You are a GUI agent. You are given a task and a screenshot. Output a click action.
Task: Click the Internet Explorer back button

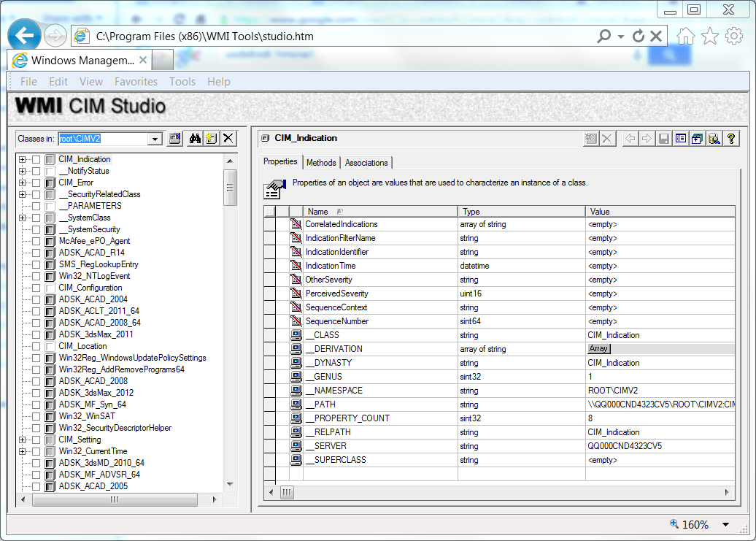point(24,35)
